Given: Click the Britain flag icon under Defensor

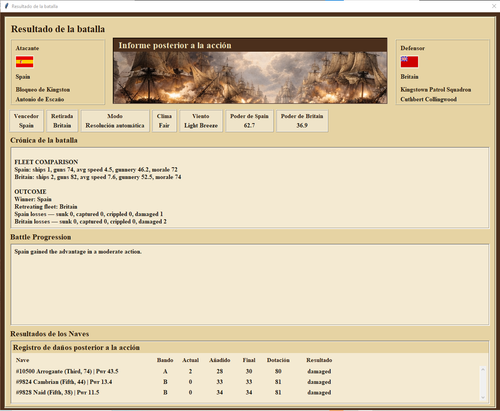Looking at the screenshot, I should coord(409,62).
